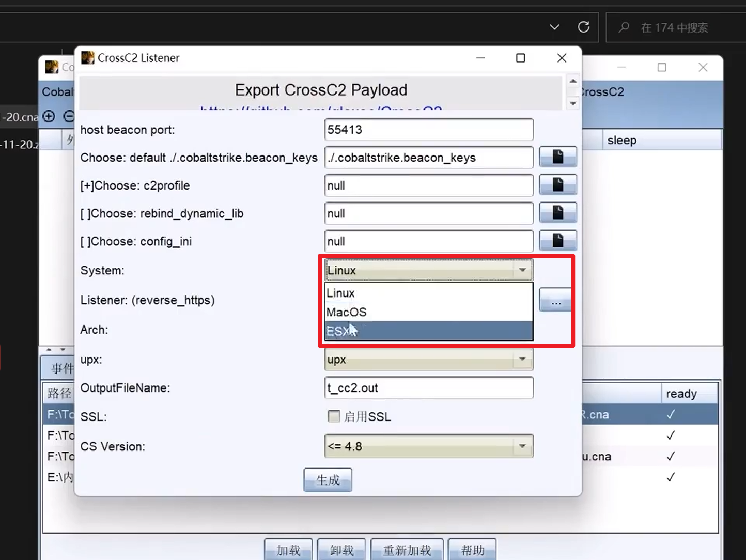
Task: Click the config_ini input field
Action: (x=429, y=241)
